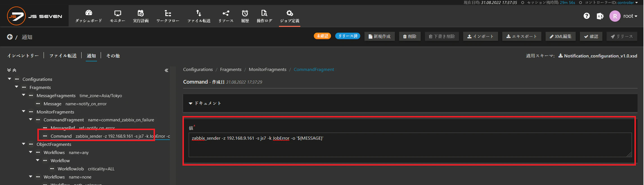Collapse the tree side panel

[166, 70]
